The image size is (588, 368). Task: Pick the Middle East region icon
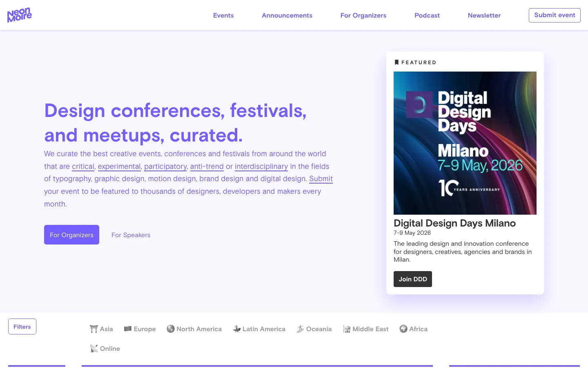[x=347, y=329]
